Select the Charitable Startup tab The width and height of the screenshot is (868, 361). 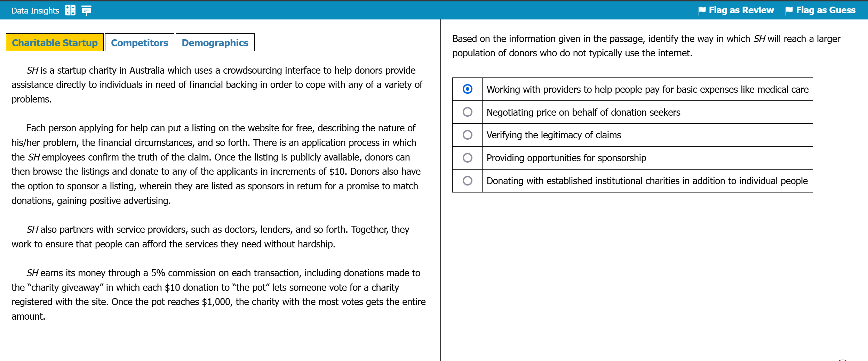click(x=55, y=42)
